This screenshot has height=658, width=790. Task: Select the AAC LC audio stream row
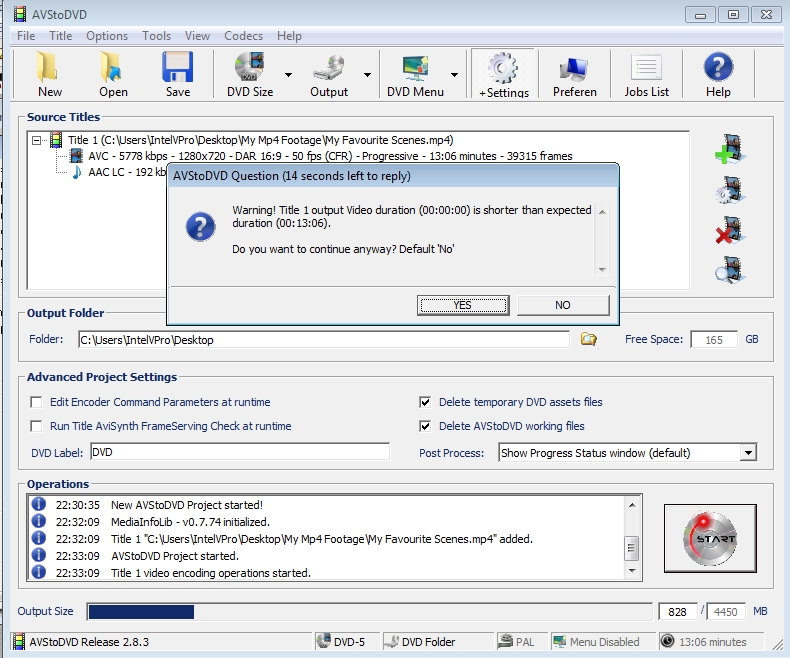pos(127,172)
